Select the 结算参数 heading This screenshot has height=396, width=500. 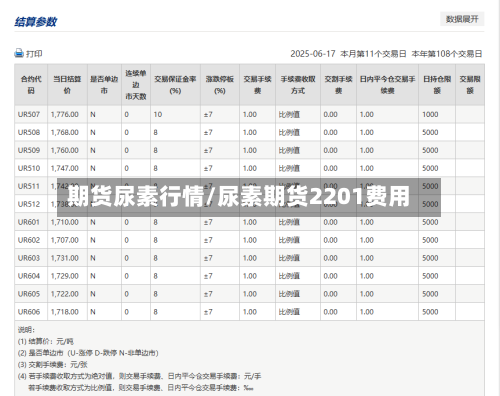[x=36, y=22]
